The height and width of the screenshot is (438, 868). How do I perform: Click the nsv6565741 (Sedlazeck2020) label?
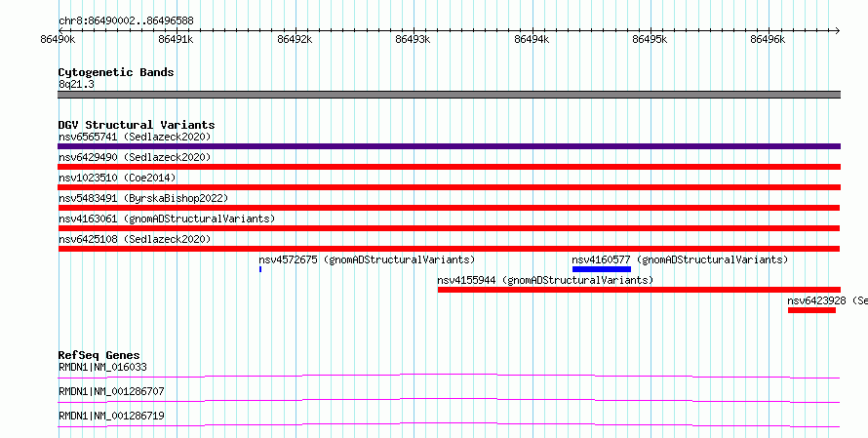(x=135, y=137)
